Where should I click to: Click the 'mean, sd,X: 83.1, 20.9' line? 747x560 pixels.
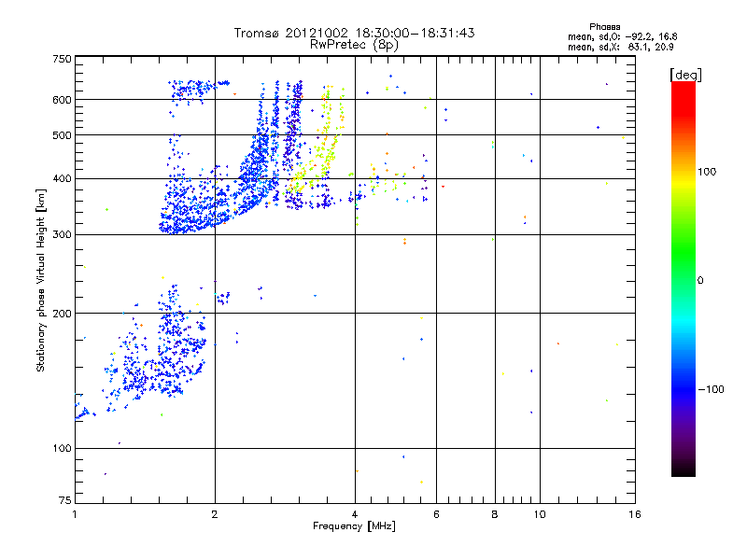(620, 47)
